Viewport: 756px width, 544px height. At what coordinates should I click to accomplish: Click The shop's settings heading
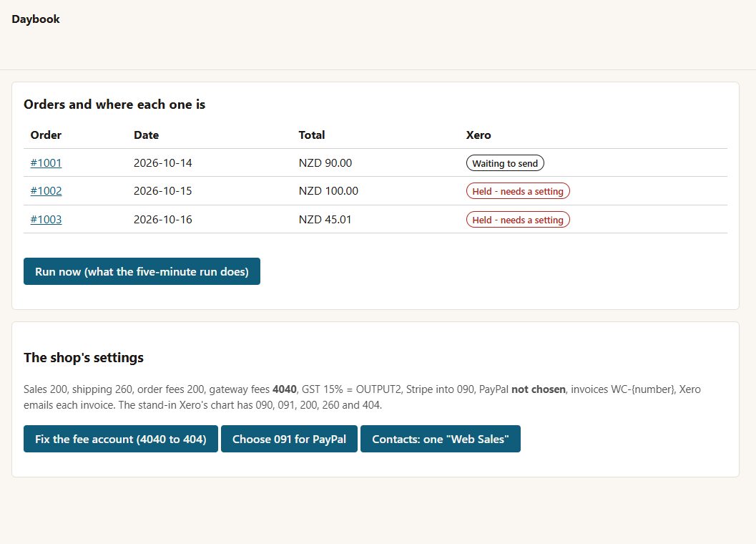pyautogui.click(x=84, y=358)
